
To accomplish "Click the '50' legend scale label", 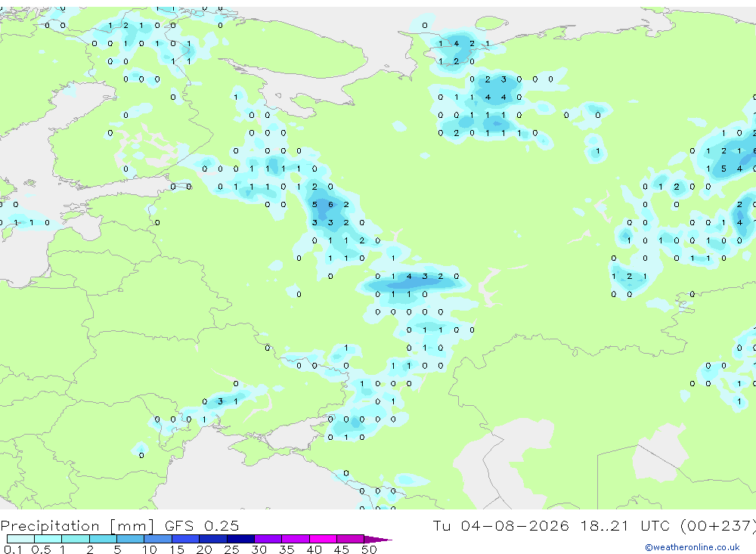I will pyautogui.click(x=369, y=549).
